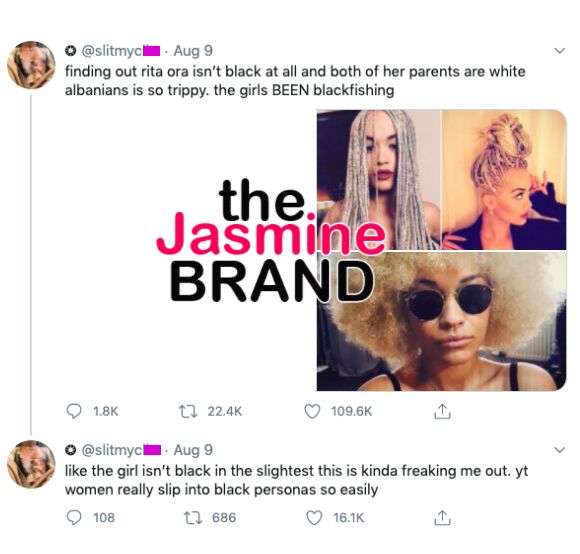The height and width of the screenshot is (554, 580).
Task: Reply to the rita ora blackfishing tweet
Action: [x=74, y=411]
